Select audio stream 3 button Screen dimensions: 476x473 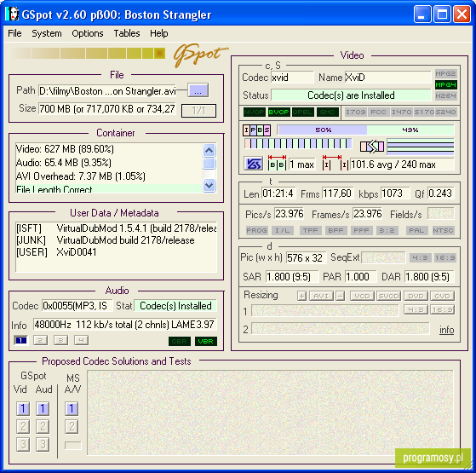(60, 341)
